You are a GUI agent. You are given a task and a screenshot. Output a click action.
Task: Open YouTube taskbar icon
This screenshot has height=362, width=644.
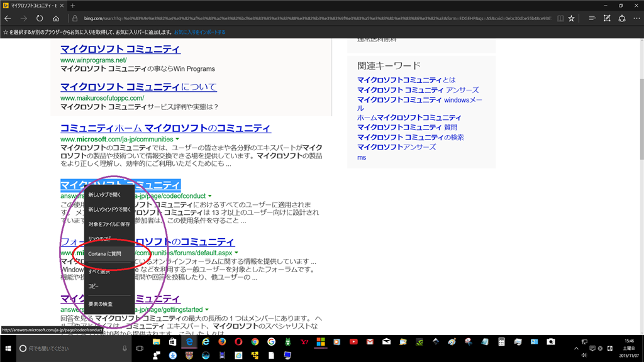coord(353,342)
